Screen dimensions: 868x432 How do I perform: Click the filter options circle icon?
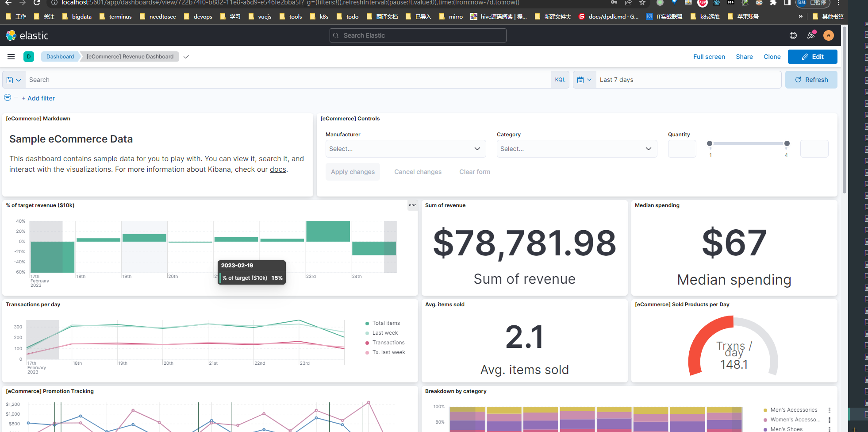tap(8, 97)
